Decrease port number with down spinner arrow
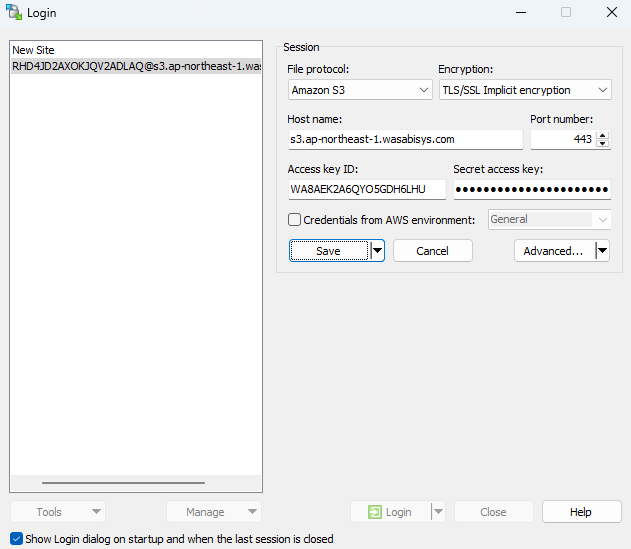This screenshot has height=549, width=631. tap(602, 144)
